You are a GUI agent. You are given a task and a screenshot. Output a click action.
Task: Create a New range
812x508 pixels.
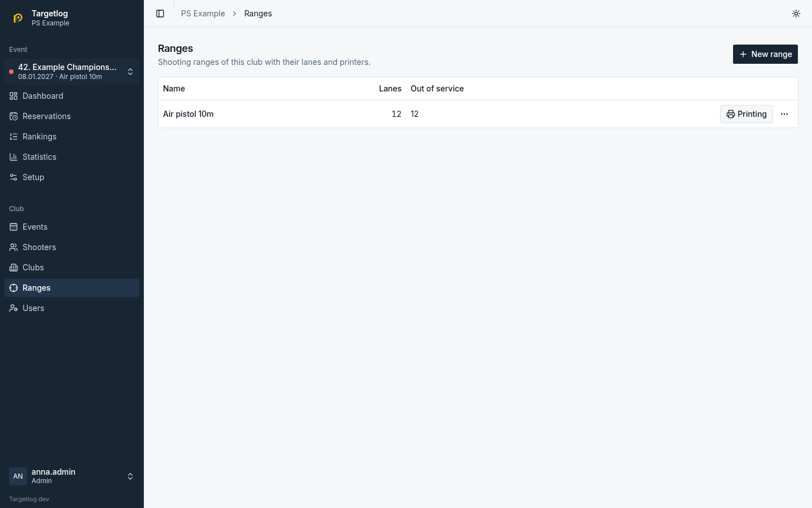tap(765, 54)
